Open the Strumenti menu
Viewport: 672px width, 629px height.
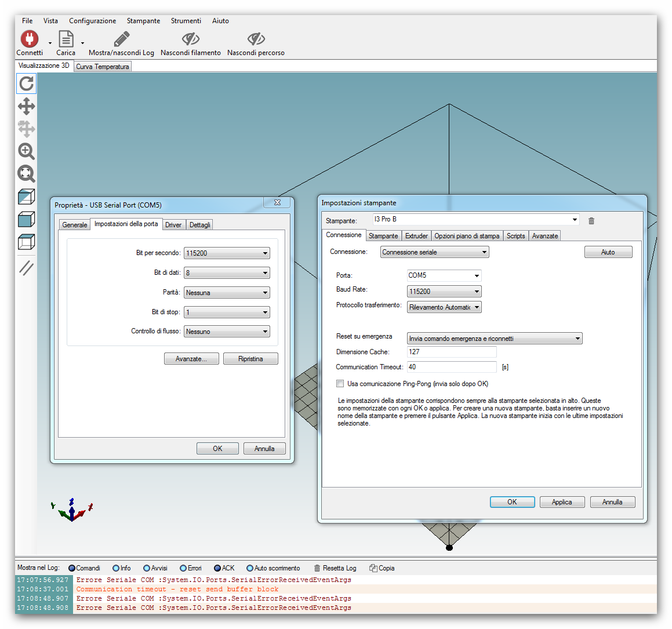click(x=186, y=21)
